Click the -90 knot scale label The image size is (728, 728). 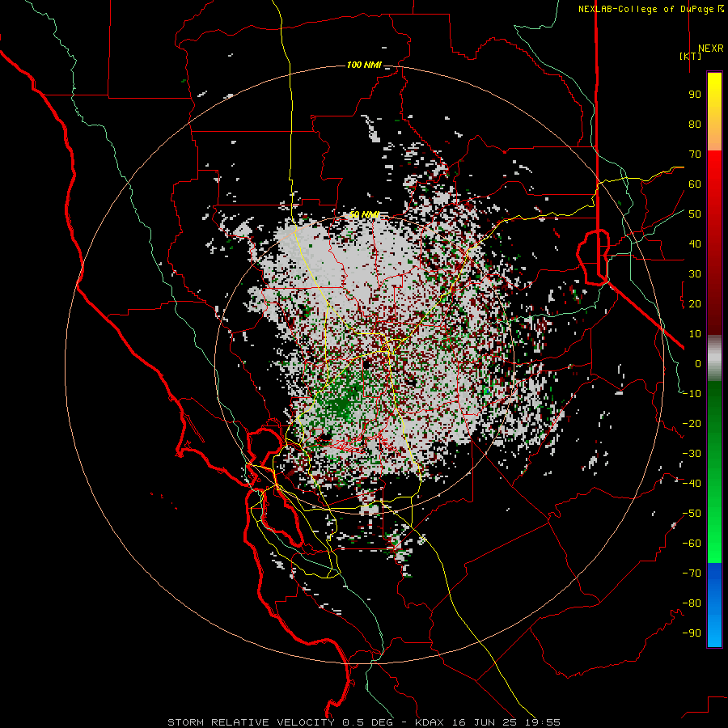[692, 633]
